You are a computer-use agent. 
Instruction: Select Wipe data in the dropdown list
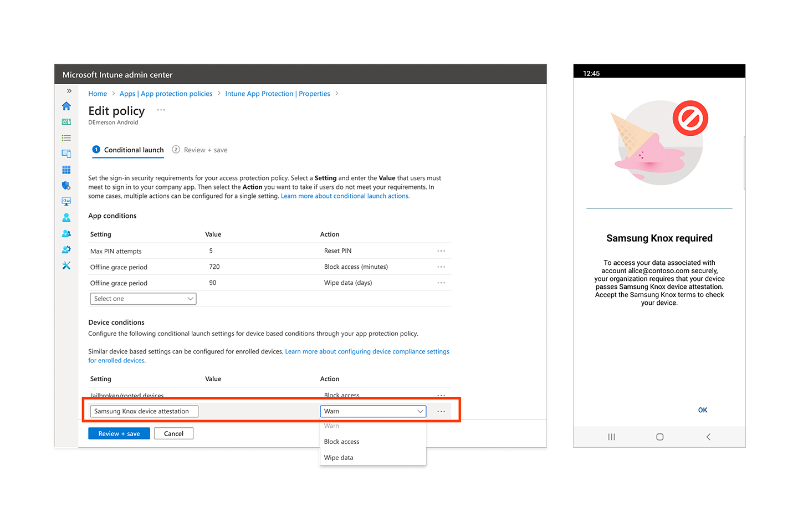(338, 457)
